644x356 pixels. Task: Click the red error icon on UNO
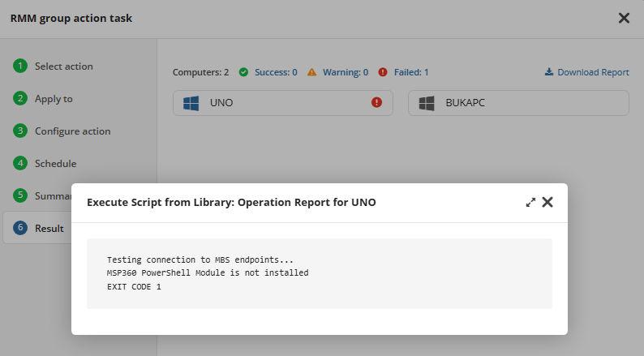[376, 103]
